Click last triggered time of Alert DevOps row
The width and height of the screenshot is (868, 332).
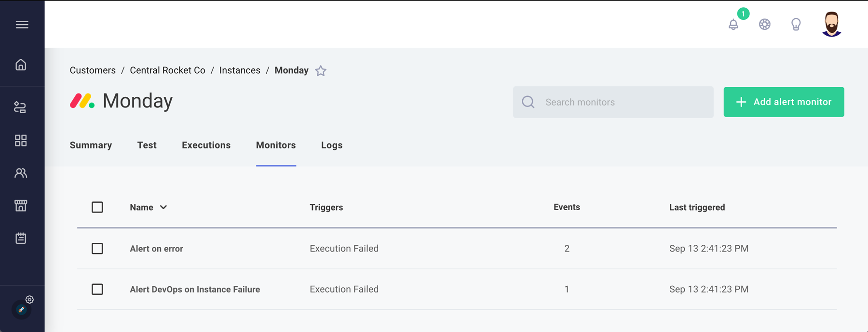[709, 289]
